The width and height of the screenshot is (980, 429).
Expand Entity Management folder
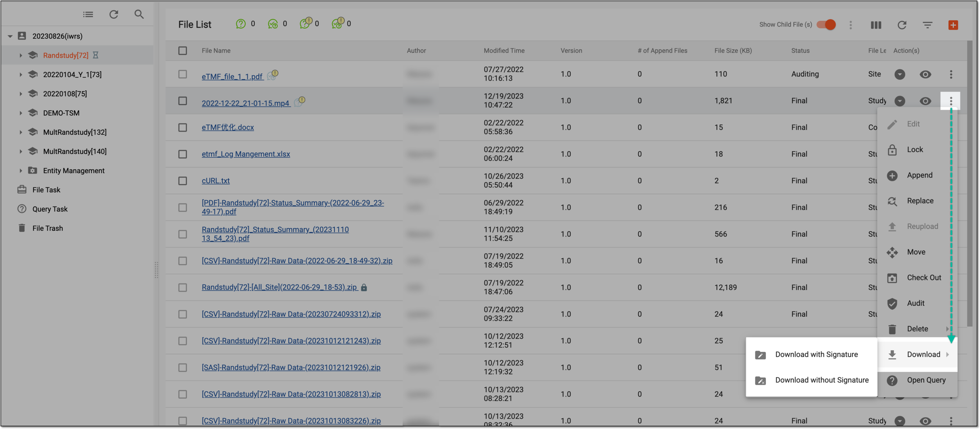pos(20,171)
